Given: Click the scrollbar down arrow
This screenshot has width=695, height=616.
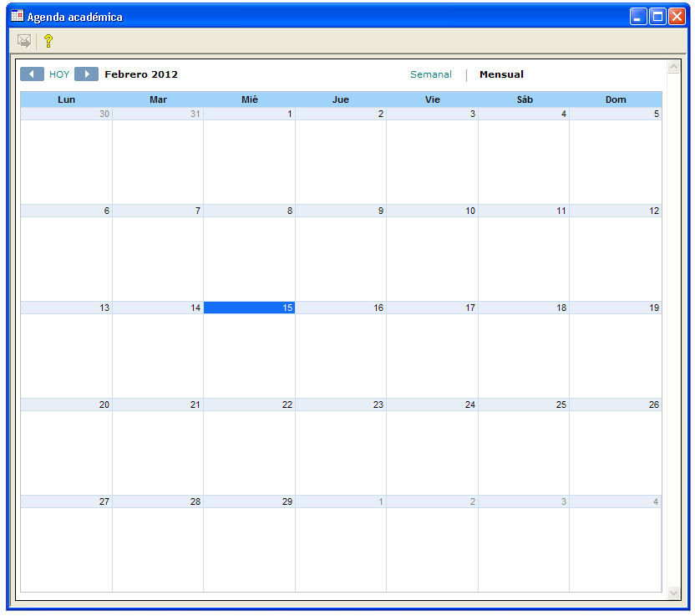Looking at the screenshot, I should pyautogui.click(x=674, y=593).
